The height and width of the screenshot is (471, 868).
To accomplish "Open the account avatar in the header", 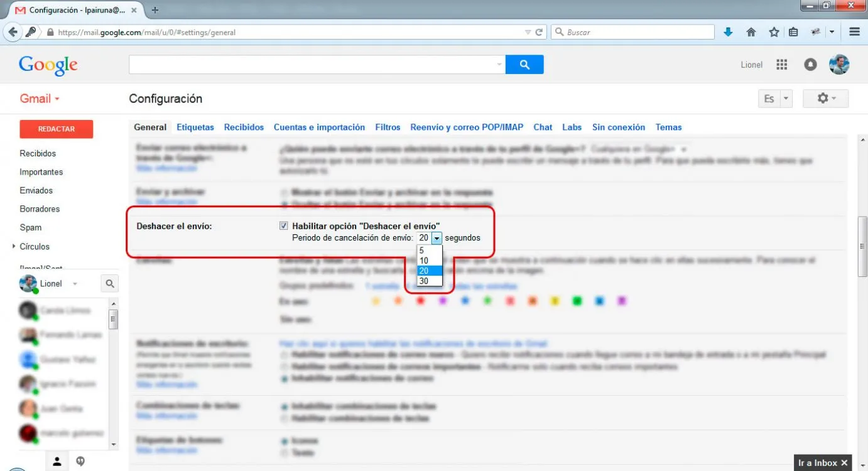I will 839,65.
